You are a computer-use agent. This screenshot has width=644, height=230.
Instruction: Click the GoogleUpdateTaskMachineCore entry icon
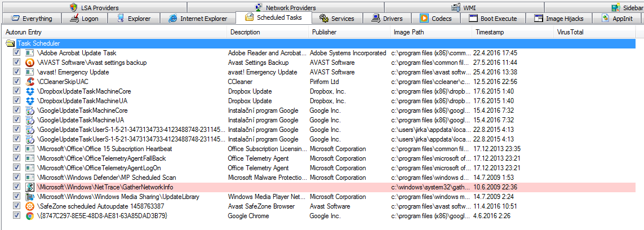(x=30, y=110)
